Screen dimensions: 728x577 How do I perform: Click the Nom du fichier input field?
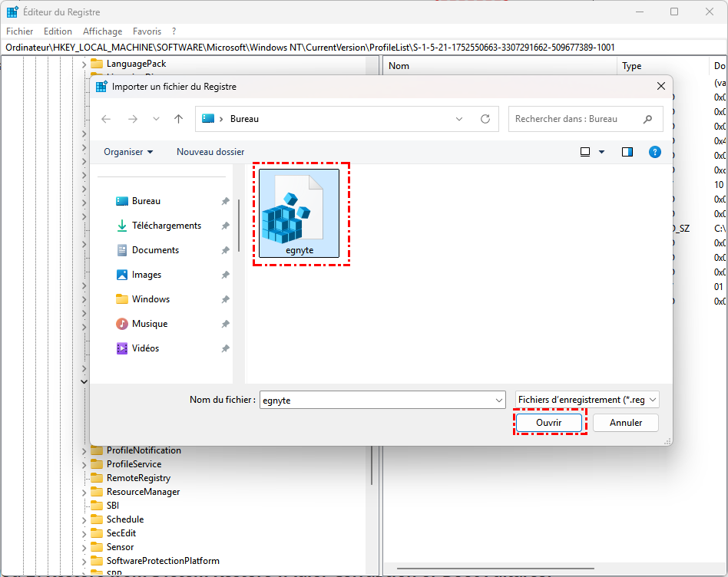(x=376, y=400)
